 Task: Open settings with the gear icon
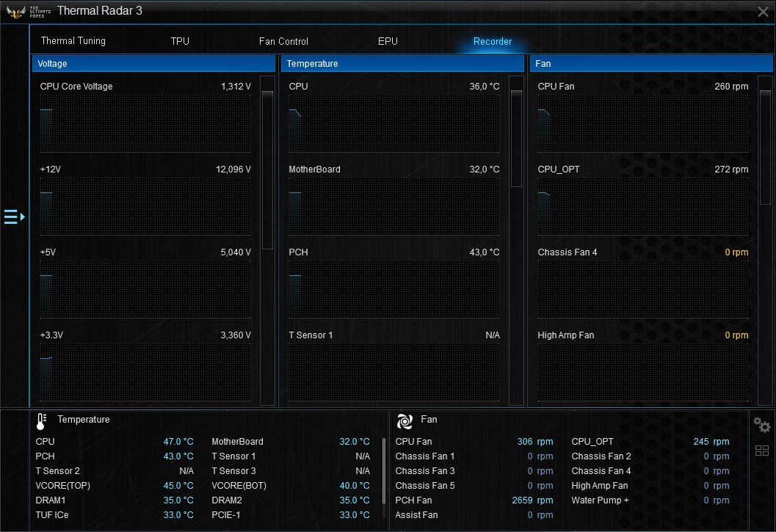pyautogui.click(x=761, y=425)
